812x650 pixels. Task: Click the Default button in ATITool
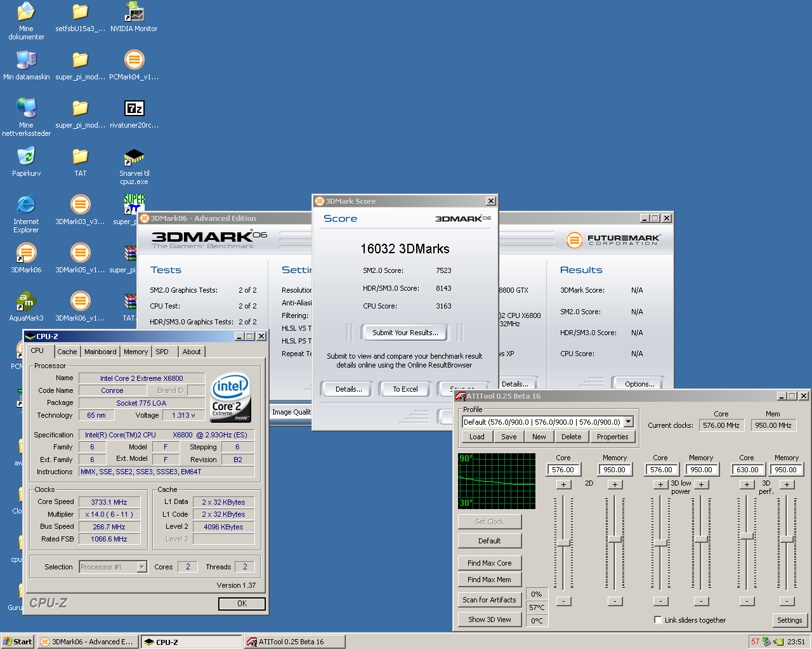[x=490, y=541]
